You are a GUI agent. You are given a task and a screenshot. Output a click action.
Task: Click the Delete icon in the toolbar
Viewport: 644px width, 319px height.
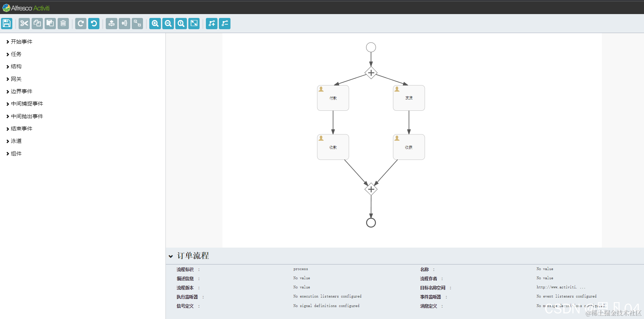tap(63, 24)
